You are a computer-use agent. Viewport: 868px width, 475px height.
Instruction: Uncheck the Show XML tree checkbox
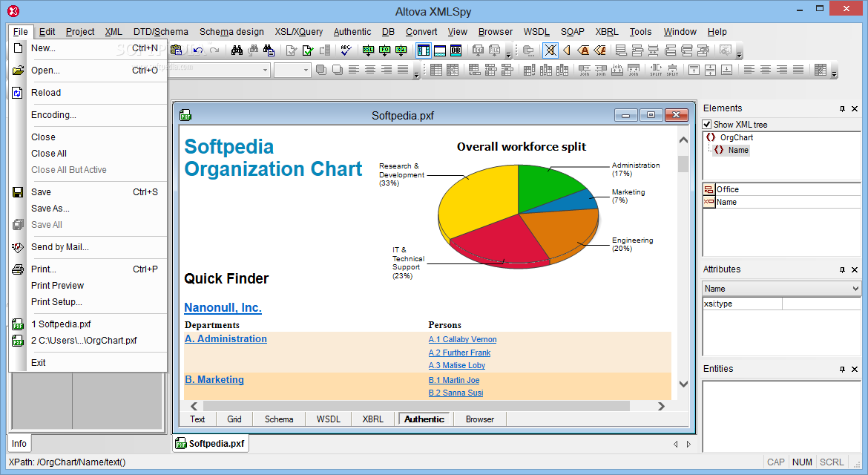(x=707, y=125)
